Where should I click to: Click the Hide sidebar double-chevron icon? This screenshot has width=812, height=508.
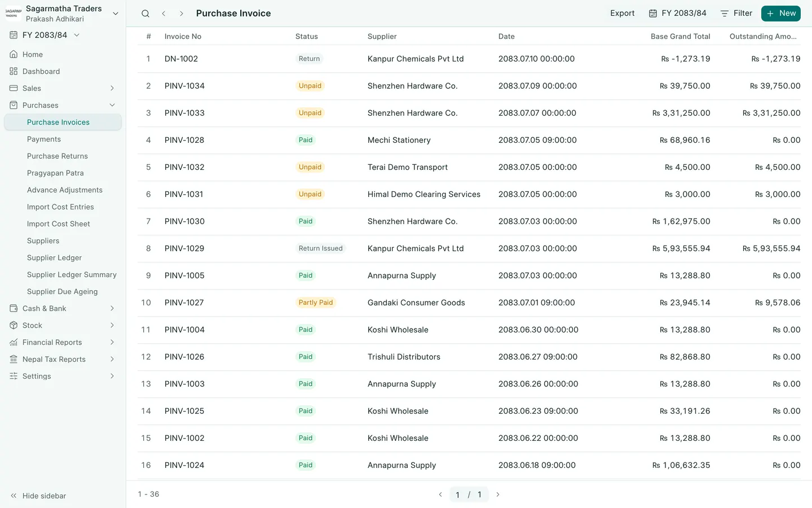click(14, 496)
